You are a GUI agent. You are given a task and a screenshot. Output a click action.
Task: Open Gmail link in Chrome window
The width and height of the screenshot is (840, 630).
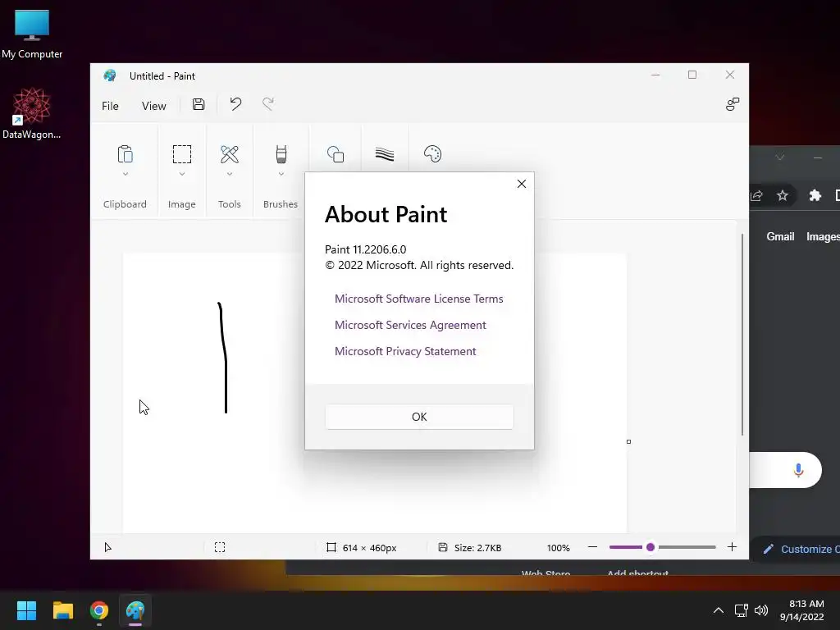tap(780, 237)
